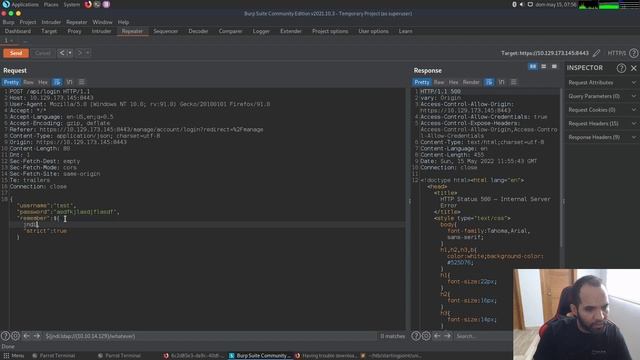Expand Query Parameters (0) section

pos(602,96)
